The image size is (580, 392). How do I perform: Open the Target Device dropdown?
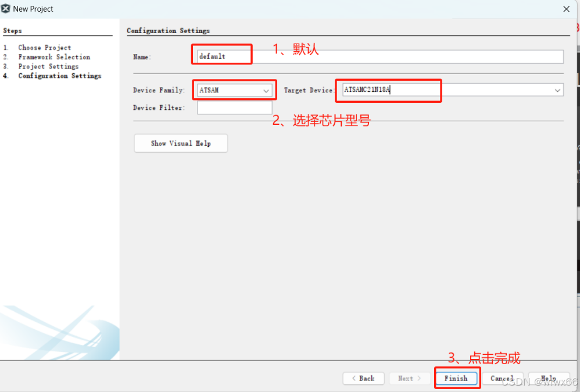click(x=557, y=90)
